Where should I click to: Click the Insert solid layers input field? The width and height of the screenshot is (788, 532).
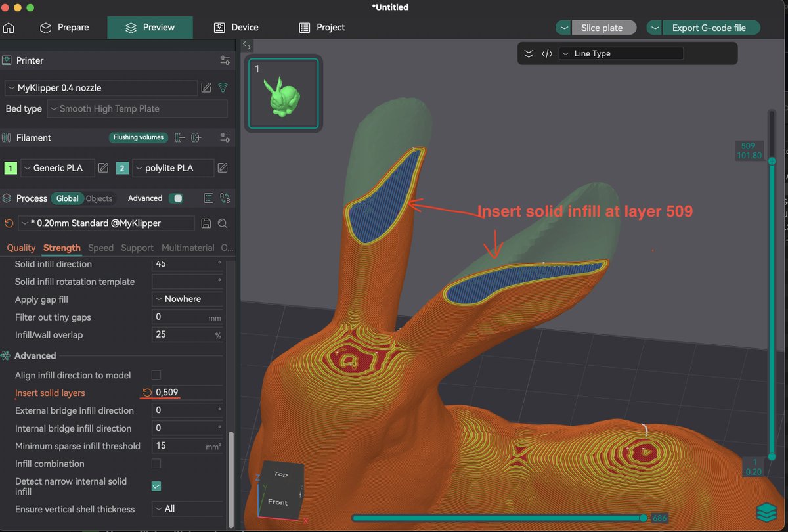[188, 393]
